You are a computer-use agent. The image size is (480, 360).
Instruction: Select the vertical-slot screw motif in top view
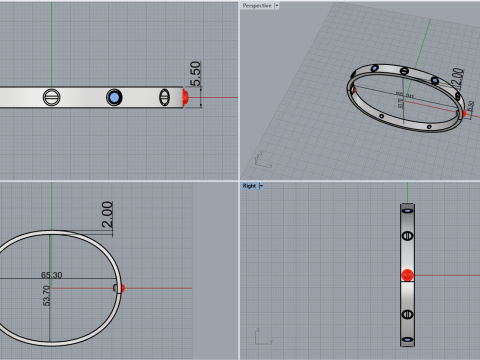pyautogui.click(x=164, y=97)
